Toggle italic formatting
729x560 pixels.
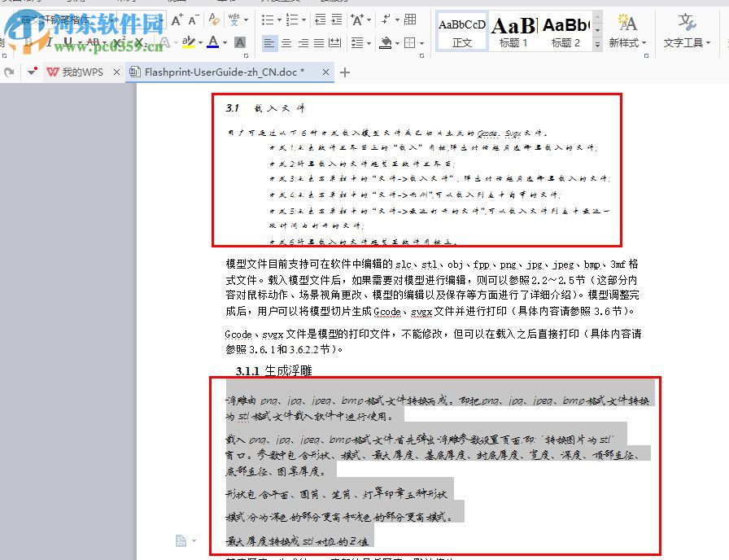48,41
